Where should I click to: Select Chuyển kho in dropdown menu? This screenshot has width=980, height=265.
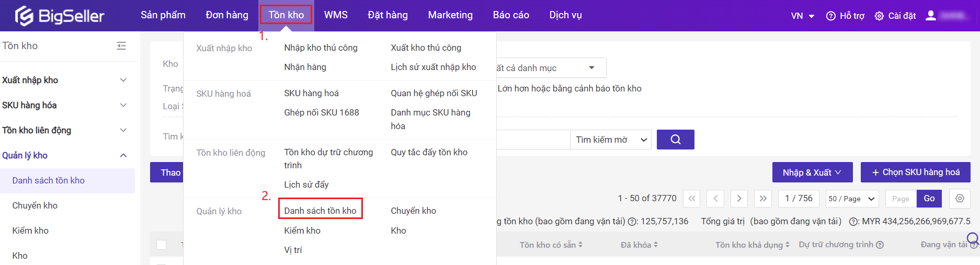click(x=413, y=211)
